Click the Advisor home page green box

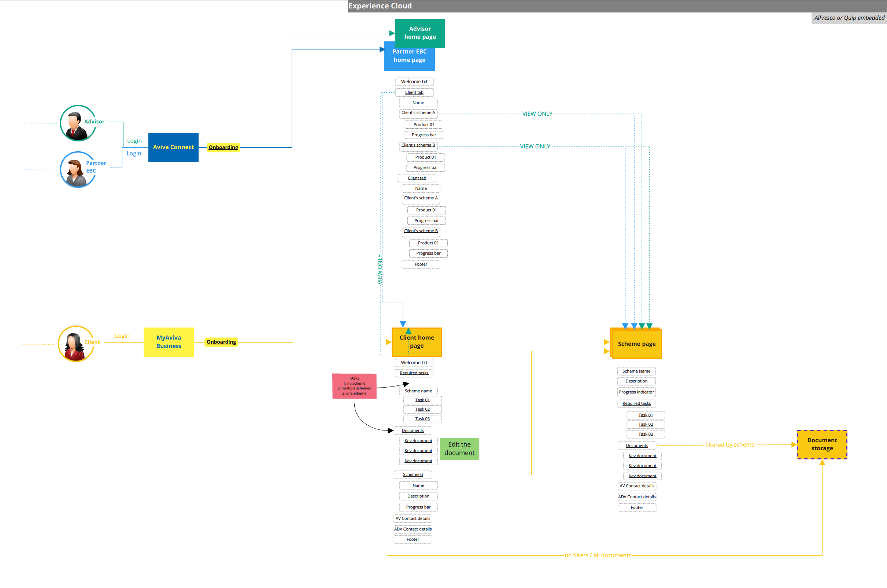click(x=420, y=33)
